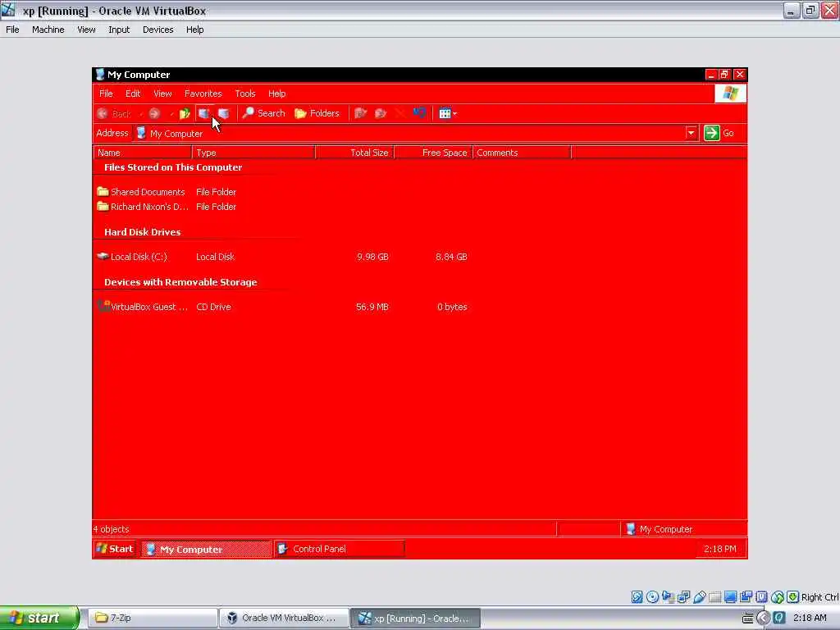Click the Delete toolbar icon

click(x=399, y=113)
